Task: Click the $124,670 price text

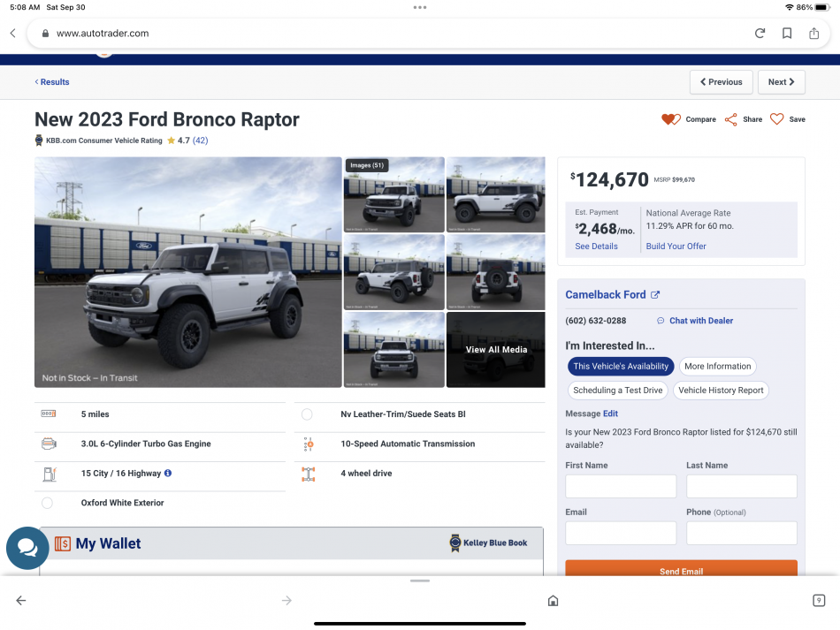Action: point(609,180)
